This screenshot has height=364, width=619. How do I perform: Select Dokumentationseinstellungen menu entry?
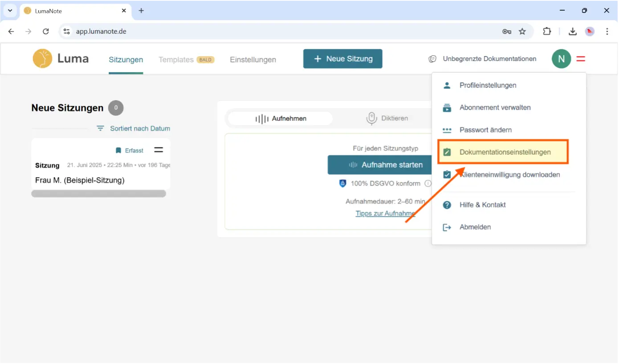tap(505, 152)
